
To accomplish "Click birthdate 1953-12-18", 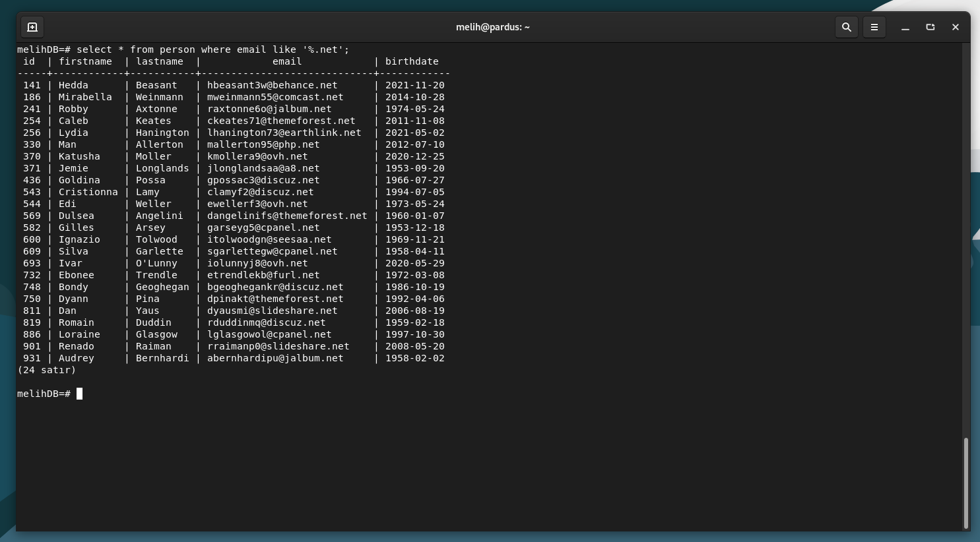I will click(x=415, y=227).
